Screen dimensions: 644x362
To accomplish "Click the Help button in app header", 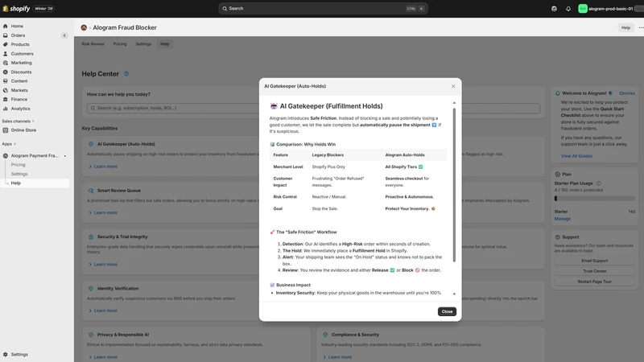I will (x=625, y=27).
